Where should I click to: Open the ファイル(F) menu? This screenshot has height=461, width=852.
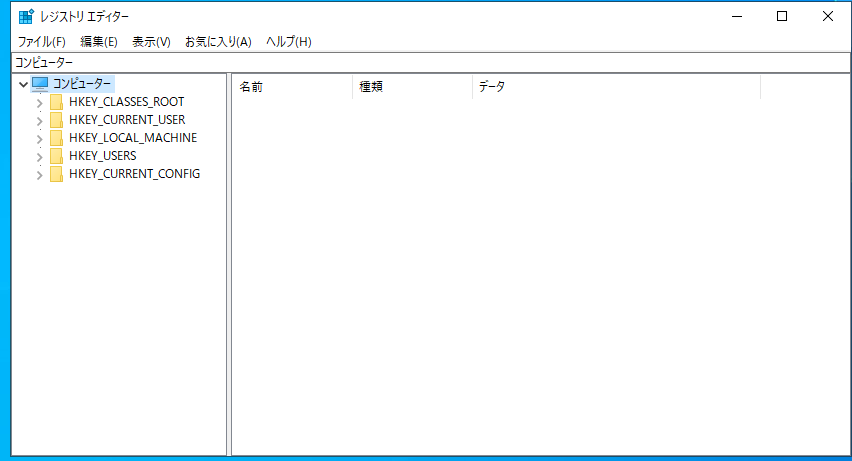[x=41, y=42]
